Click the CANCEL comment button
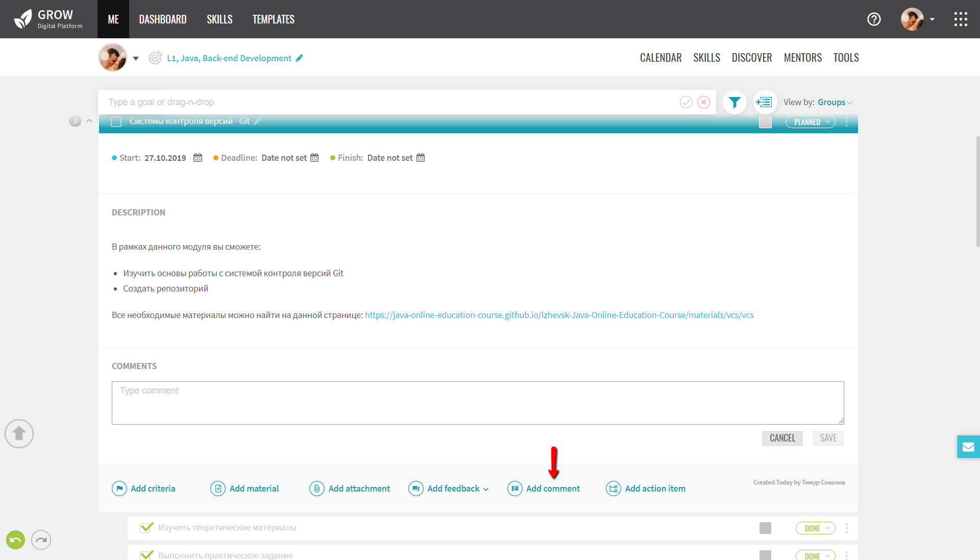 (782, 438)
